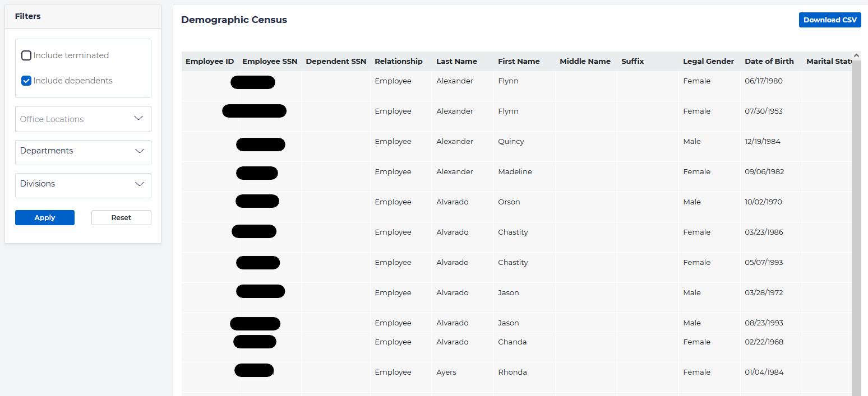
Task: Click the Download CSV button
Action: (830, 20)
